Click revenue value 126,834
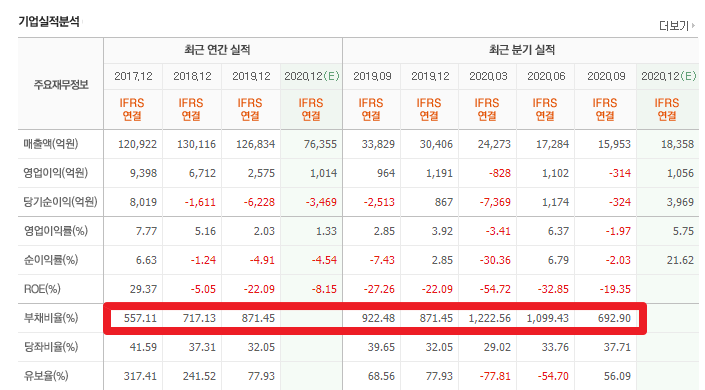Viewport: 705px width, 390px height. click(x=255, y=144)
